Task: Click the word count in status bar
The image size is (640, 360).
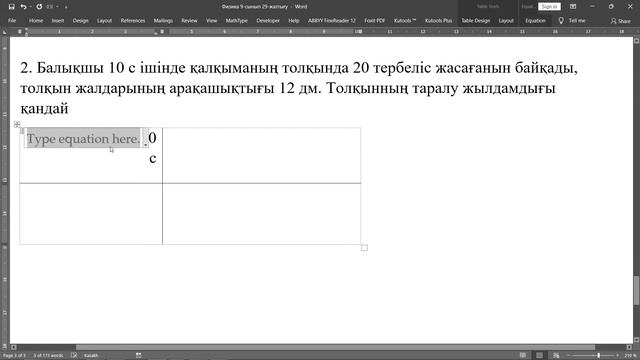Action: [48, 356]
